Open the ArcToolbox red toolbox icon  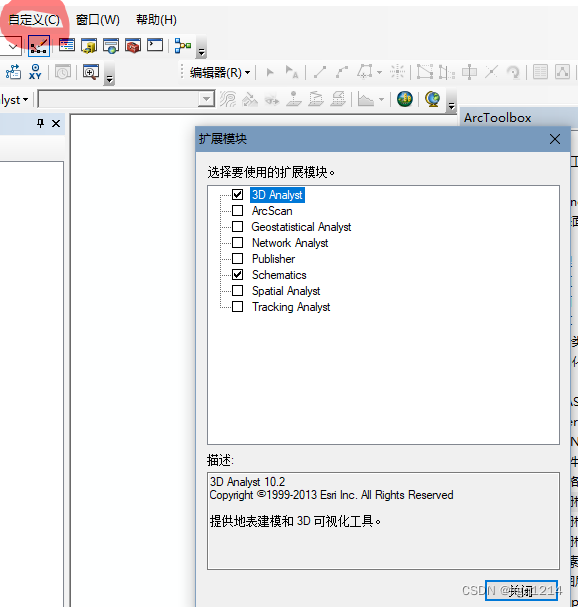tap(133, 46)
